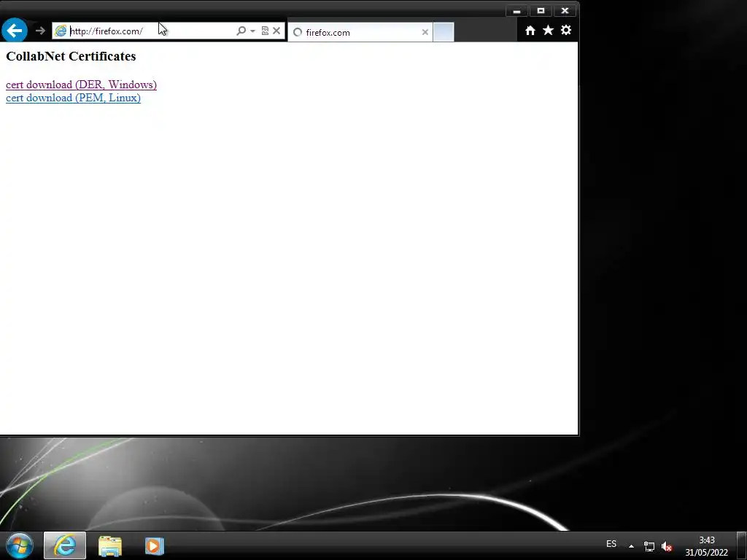
Task: Click the muted volume tray icon
Action: coord(667,546)
